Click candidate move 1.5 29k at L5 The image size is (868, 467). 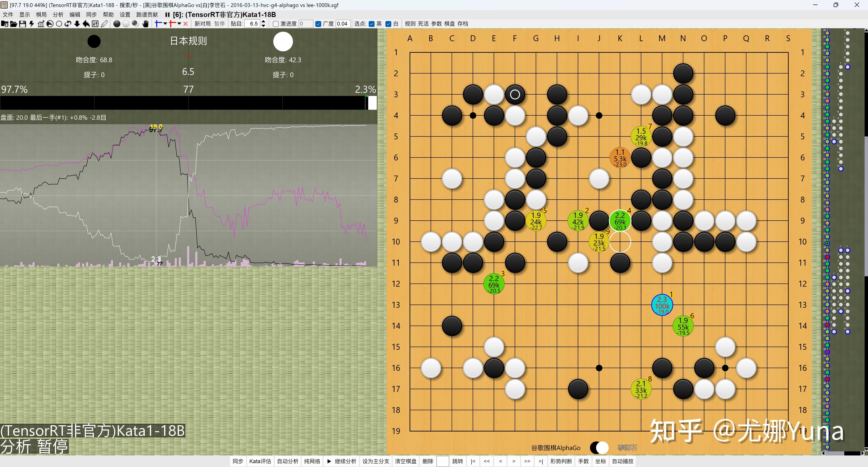point(641,137)
